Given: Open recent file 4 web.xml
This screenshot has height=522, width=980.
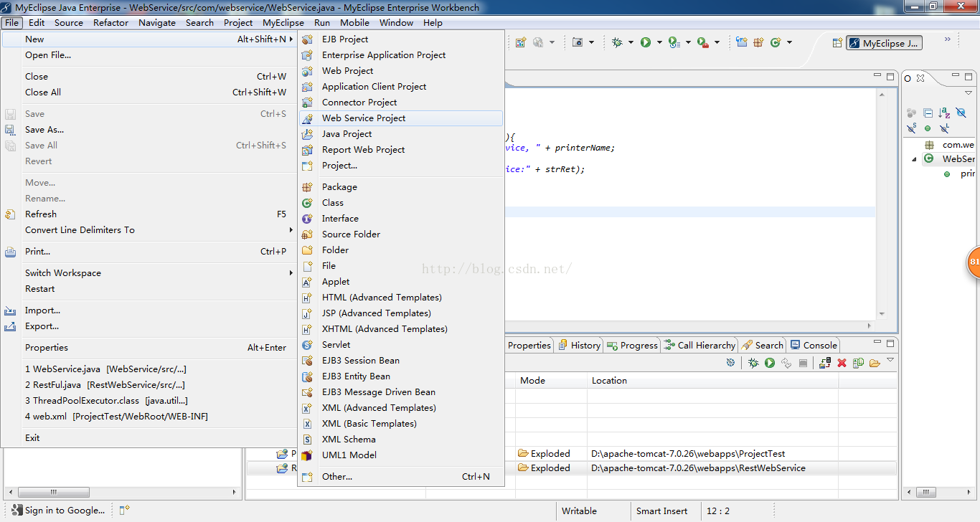Looking at the screenshot, I should tap(149, 417).
